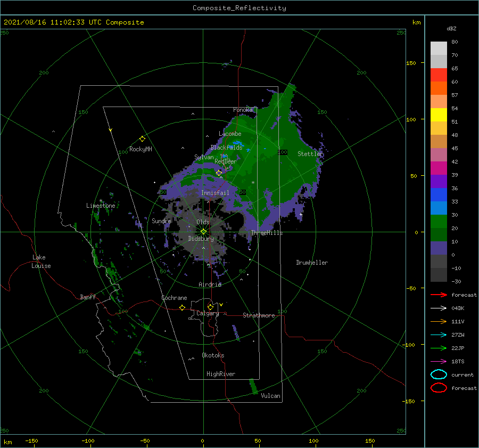Viewport: 479px width, 448px height.
Task: Click the ThreeHills city label
Action: click(267, 233)
